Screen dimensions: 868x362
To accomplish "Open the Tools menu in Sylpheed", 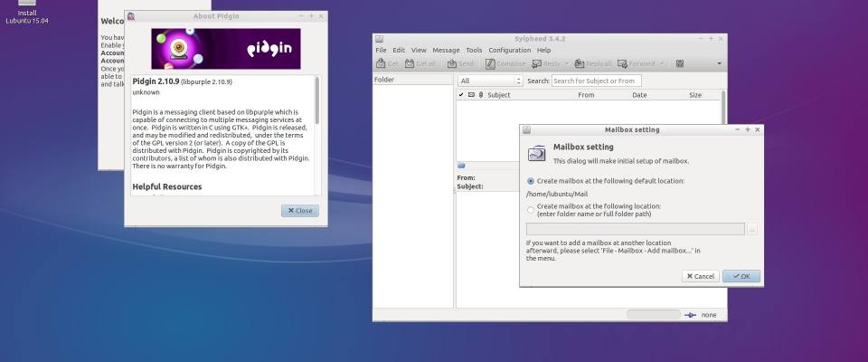I will click(474, 50).
